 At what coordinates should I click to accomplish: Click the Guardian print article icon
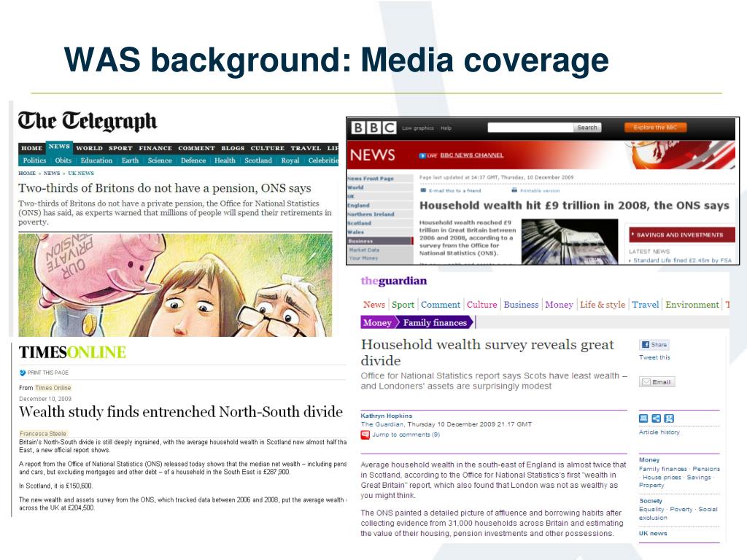643,419
